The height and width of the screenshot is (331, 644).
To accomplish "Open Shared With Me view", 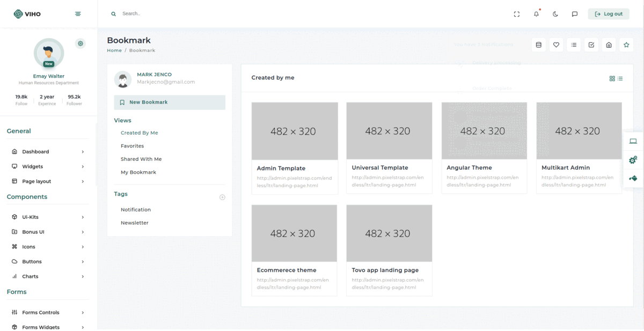I will point(141,159).
